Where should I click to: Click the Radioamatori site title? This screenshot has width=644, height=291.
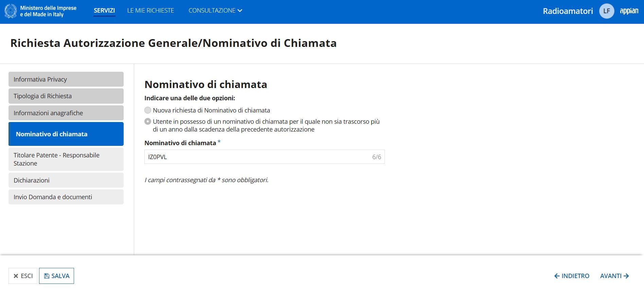point(568,11)
